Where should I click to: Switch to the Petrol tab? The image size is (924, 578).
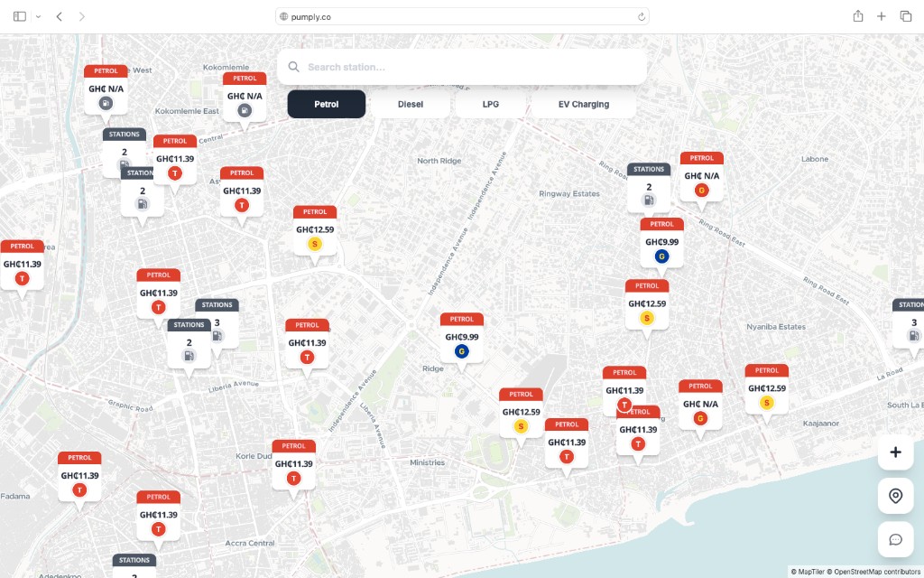(x=326, y=104)
